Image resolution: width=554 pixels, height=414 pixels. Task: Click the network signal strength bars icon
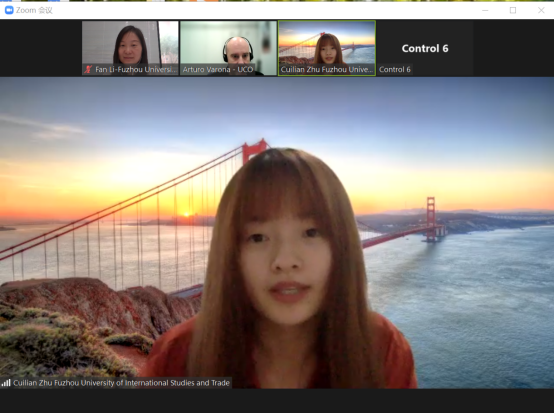coord(6,383)
